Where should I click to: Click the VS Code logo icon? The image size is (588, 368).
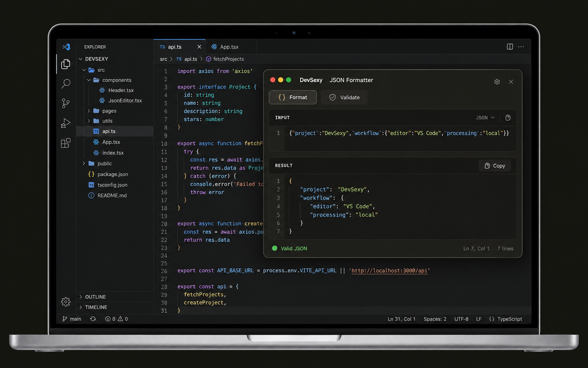point(66,47)
